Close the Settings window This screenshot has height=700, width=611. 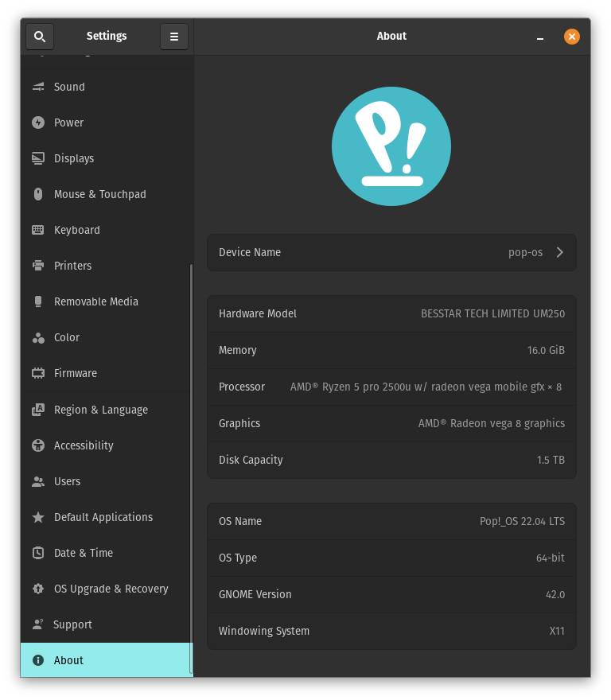pyautogui.click(x=572, y=37)
